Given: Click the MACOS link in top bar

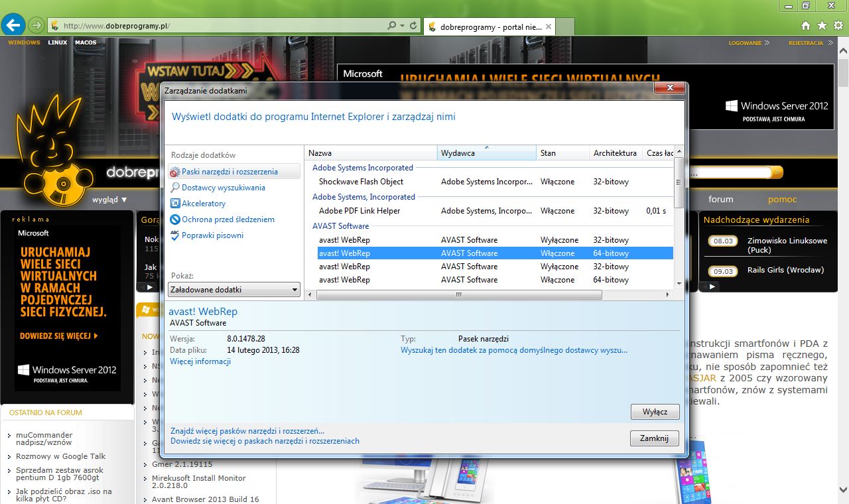Looking at the screenshot, I should tap(86, 42).
